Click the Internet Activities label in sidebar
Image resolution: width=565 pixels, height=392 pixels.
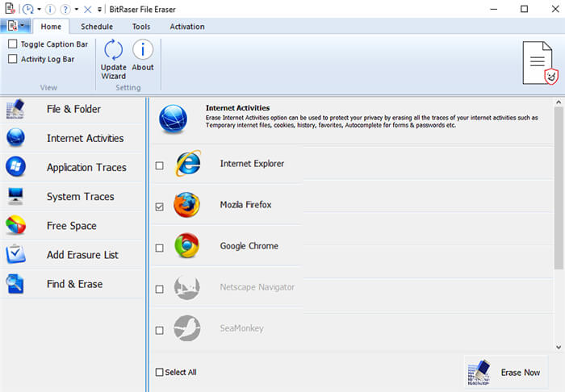tap(85, 138)
